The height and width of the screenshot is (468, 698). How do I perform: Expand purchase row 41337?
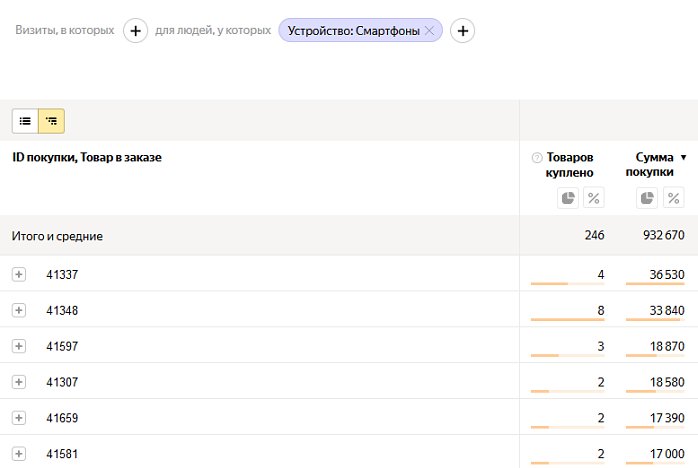coord(18,274)
